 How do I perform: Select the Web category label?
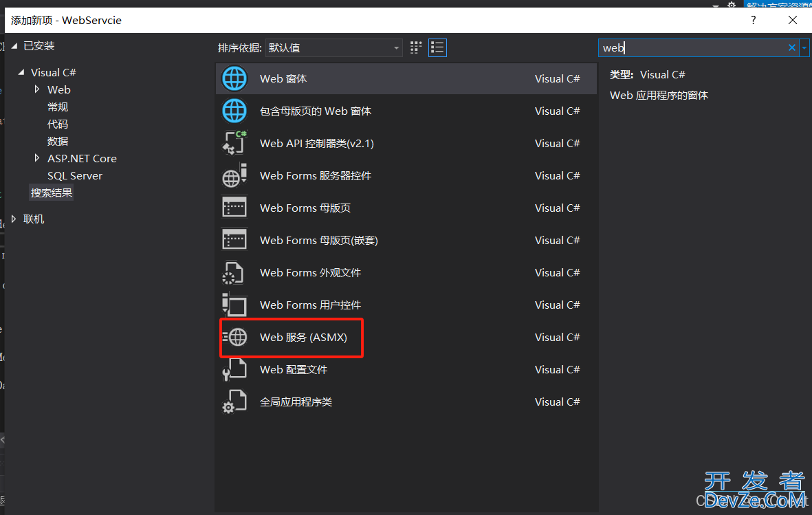(59, 89)
